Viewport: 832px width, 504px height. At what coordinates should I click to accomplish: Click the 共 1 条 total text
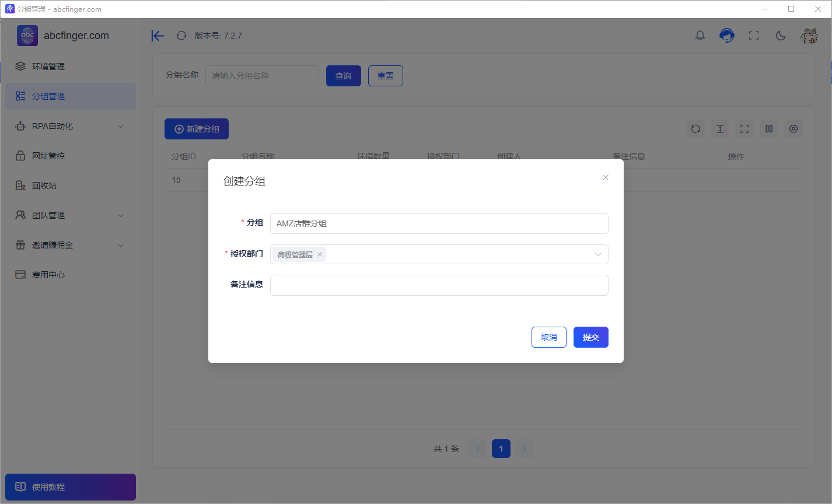click(x=446, y=449)
